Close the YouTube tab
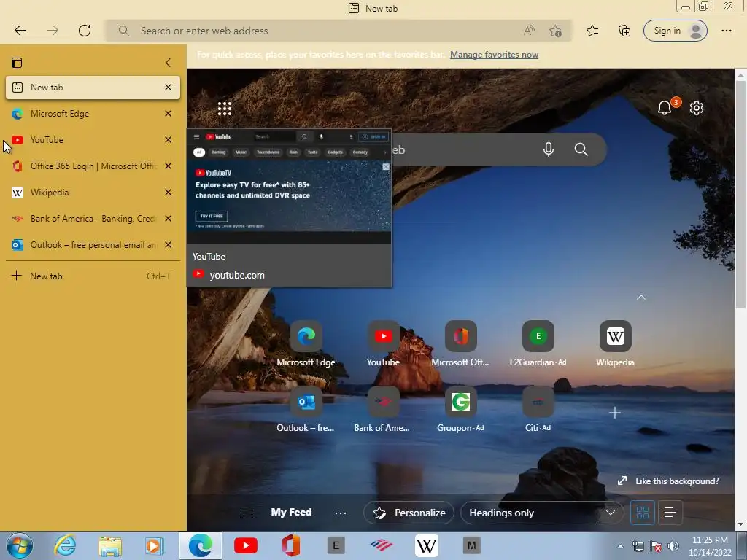The width and height of the screenshot is (747, 560). 168,139
